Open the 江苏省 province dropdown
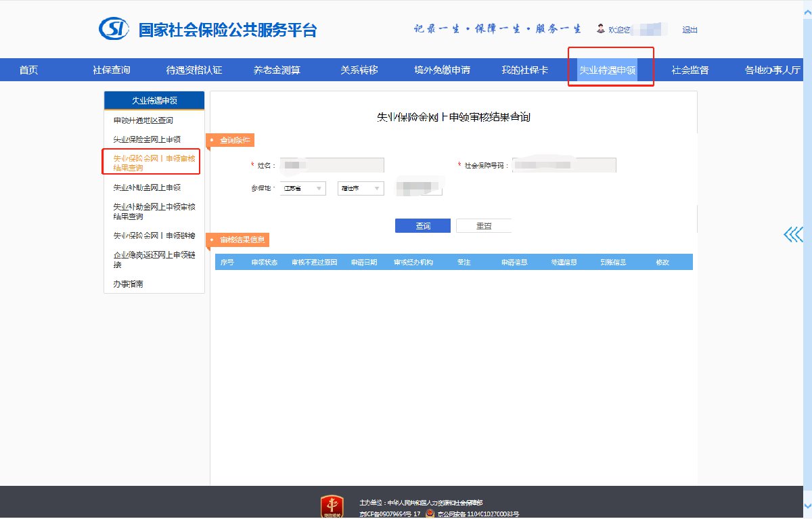Viewport: 812px width, 519px height. click(303, 189)
